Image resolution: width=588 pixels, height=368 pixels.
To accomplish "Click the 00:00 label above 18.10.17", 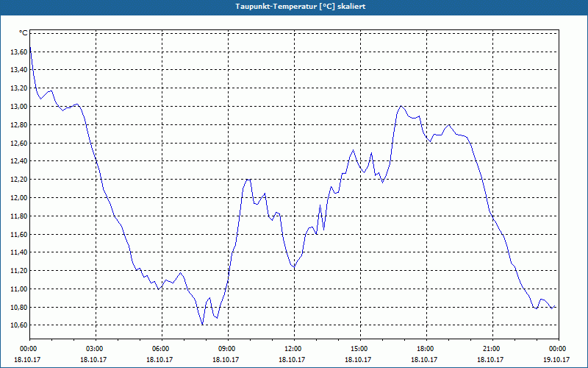I will click(x=29, y=349).
